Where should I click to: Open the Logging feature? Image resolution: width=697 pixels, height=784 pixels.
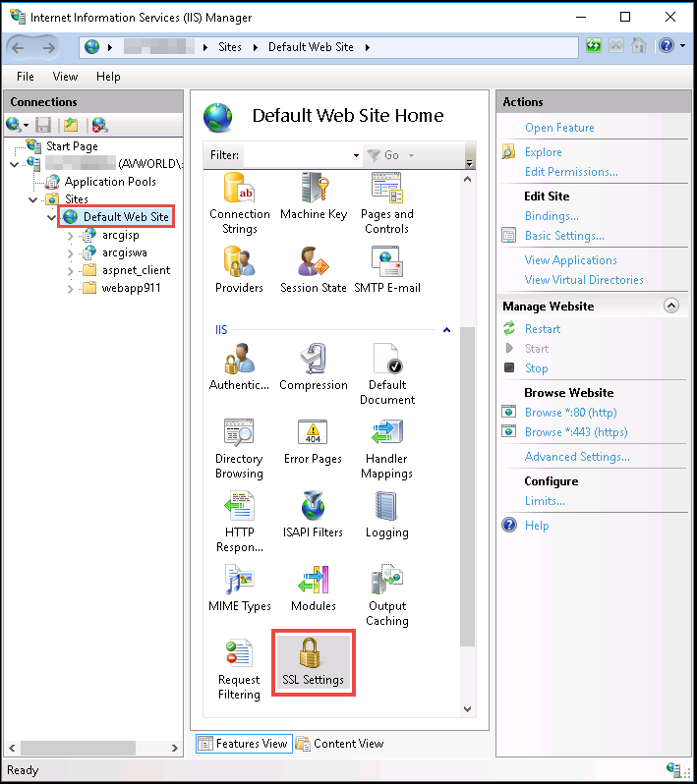coord(387,515)
